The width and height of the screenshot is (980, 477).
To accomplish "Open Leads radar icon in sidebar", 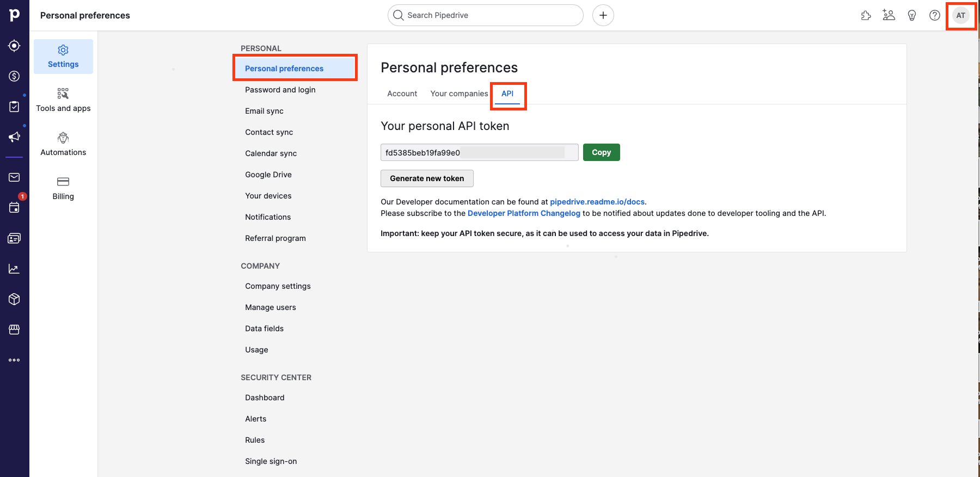I will point(15,46).
